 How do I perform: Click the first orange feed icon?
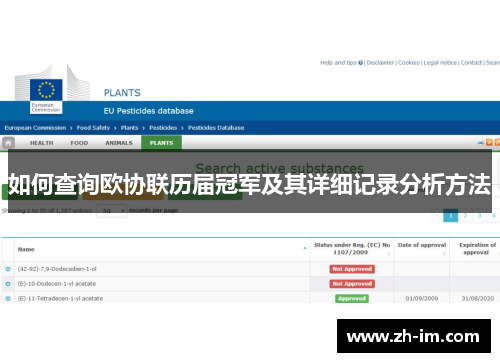pos(489,143)
